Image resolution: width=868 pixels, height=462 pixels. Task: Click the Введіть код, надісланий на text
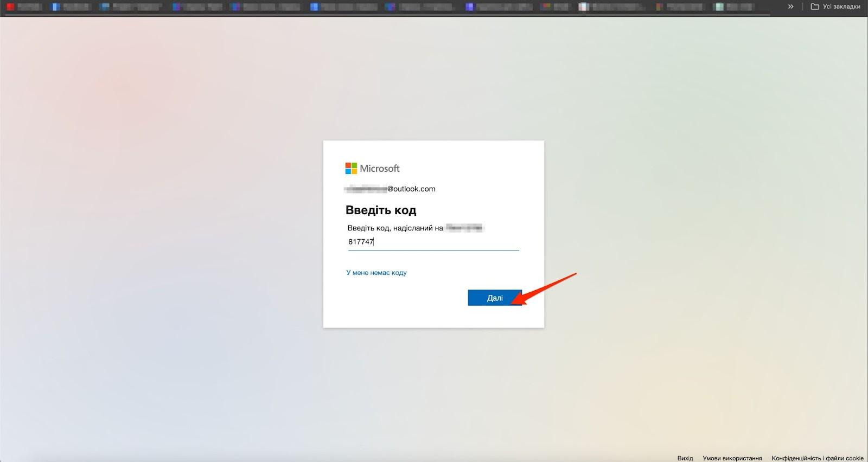click(395, 228)
